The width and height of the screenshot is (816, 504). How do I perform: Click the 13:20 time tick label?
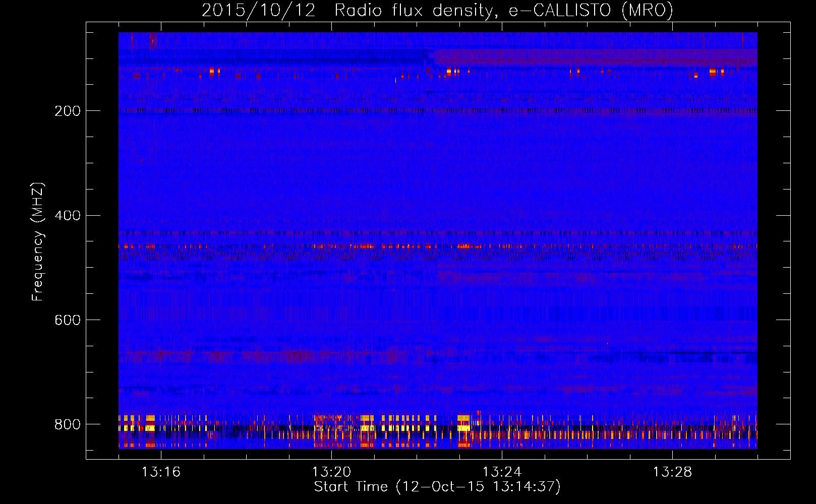tap(331, 472)
